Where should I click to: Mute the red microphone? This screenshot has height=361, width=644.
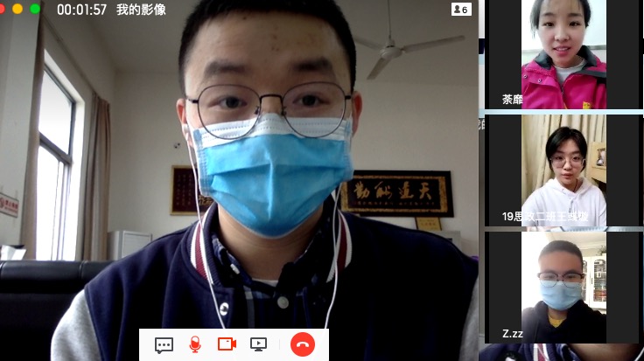pyautogui.click(x=194, y=344)
